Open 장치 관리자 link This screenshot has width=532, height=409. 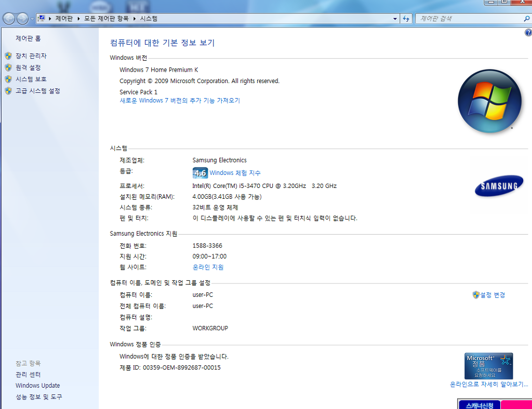(31, 56)
